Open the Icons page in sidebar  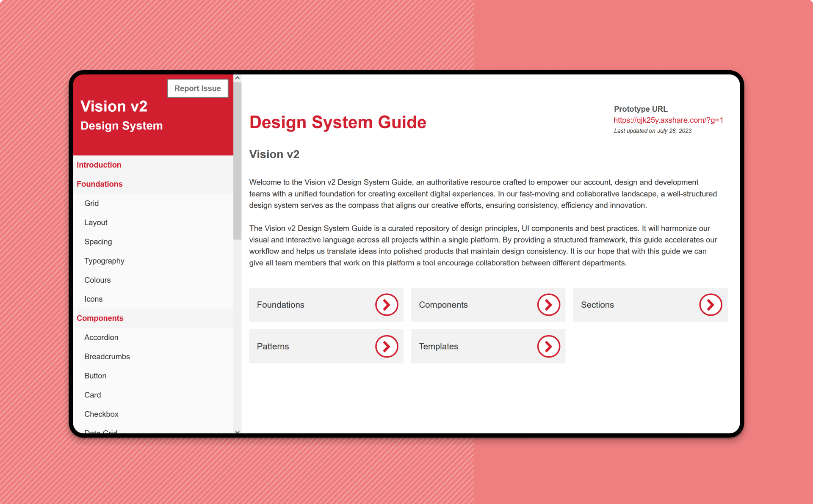(x=93, y=299)
